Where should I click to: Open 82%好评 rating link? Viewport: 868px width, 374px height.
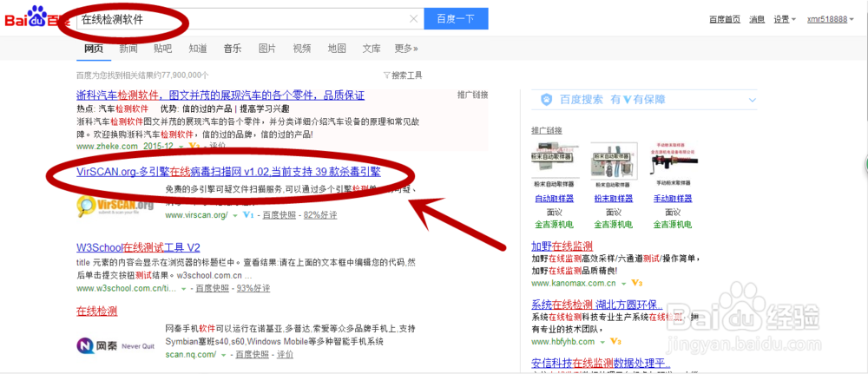pos(320,214)
